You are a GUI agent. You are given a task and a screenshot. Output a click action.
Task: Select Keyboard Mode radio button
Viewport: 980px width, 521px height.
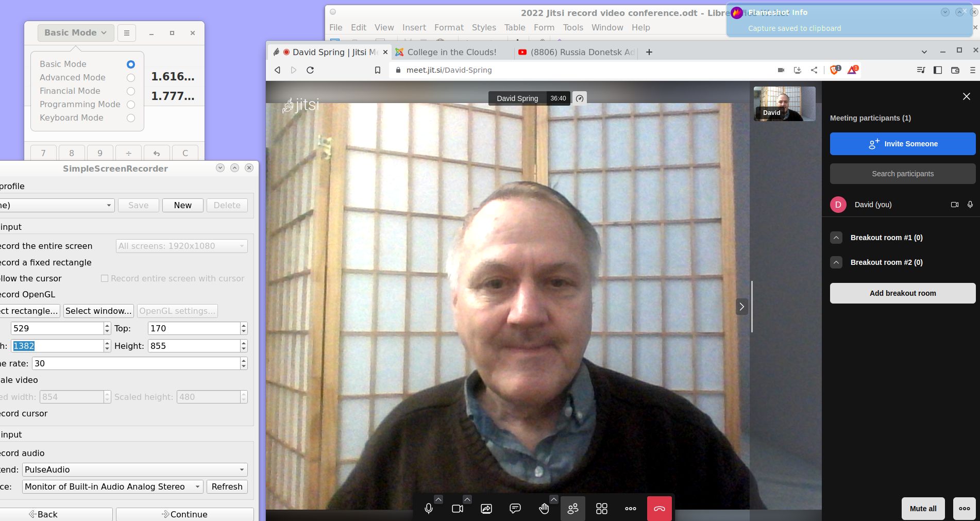[x=131, y=118]
